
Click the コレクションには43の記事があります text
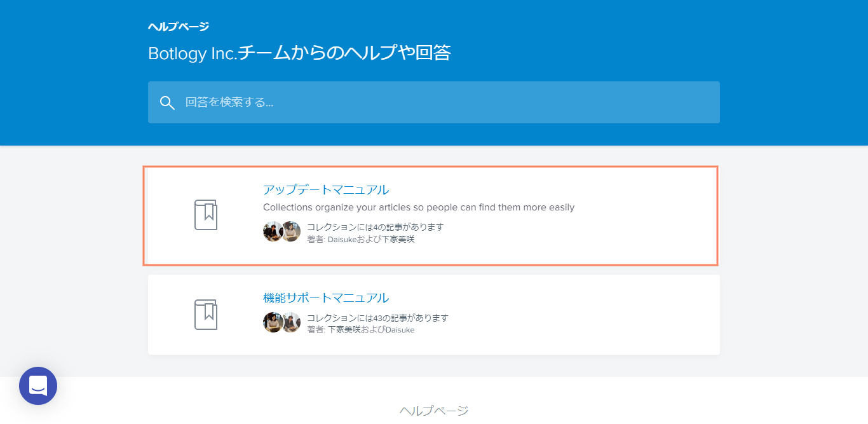pyautogui.click(x=377, y=318)
